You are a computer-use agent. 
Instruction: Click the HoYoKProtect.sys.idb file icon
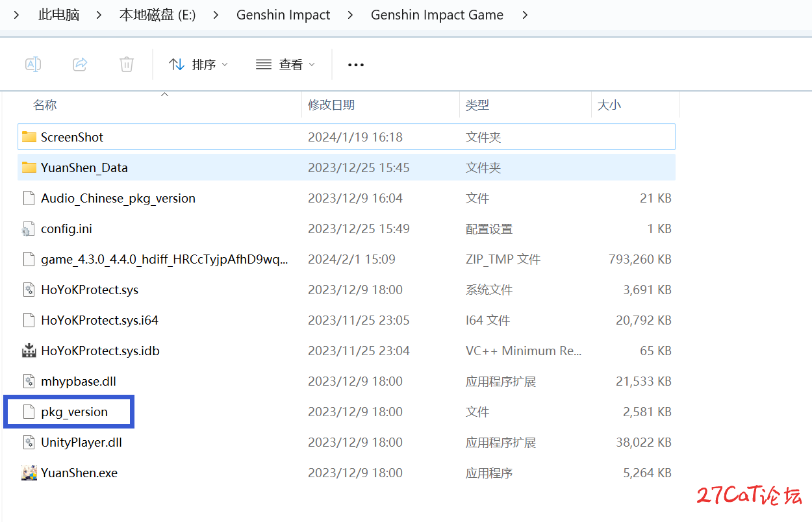click(x=29, y=351)
